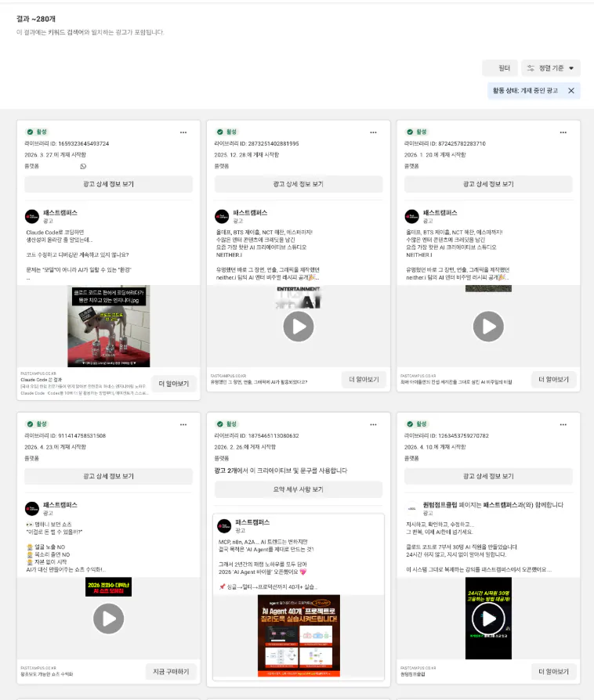Viewport: 594px width, 700px height.
Task: Open 패스트캠퍼스 advertiser name in AI Agent ad
Action: [x=252, y=522]
